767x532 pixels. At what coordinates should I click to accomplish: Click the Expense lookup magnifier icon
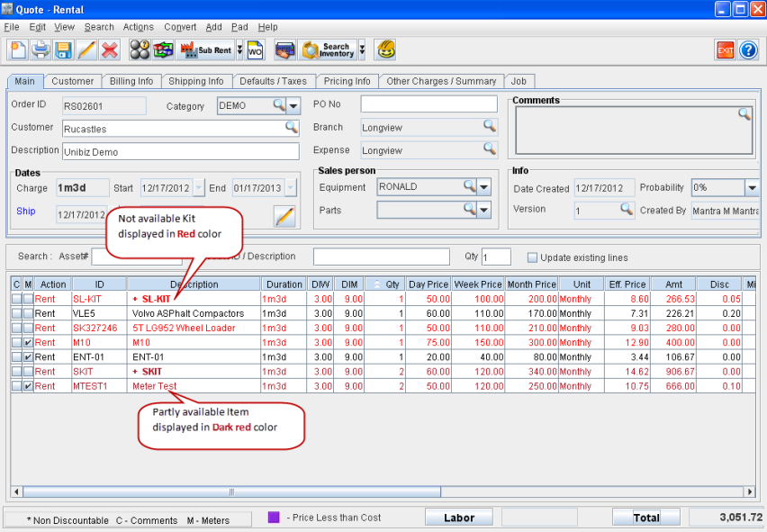pyautogui.click(x=489, y=149)
